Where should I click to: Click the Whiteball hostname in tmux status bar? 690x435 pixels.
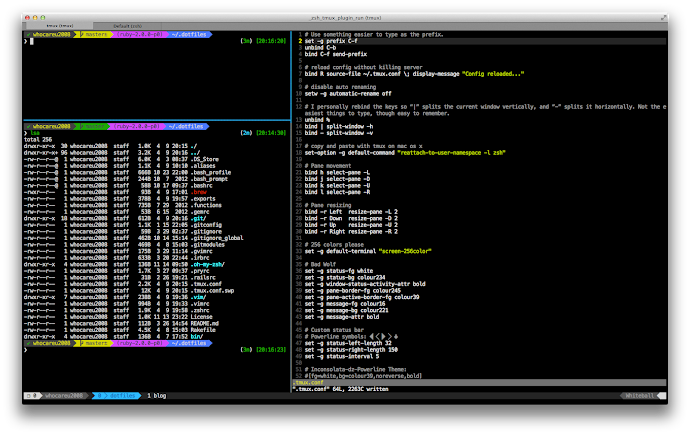point(639,395)
